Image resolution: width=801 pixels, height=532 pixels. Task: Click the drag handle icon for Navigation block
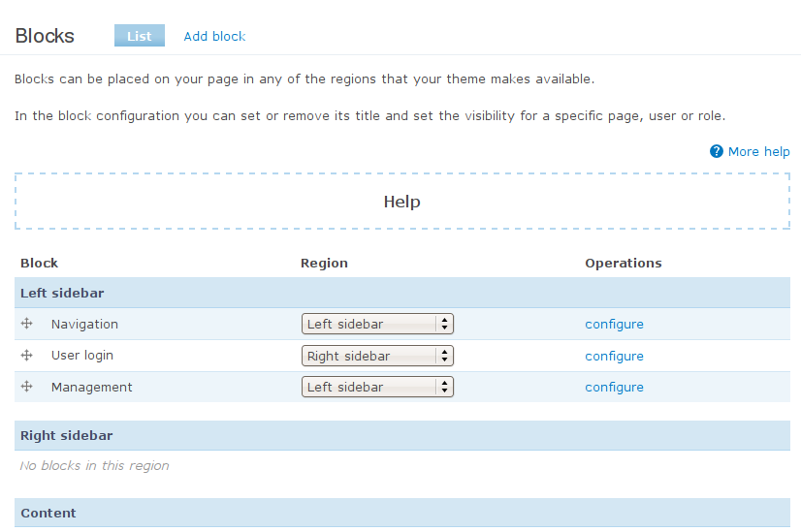[x=26, y=324]
